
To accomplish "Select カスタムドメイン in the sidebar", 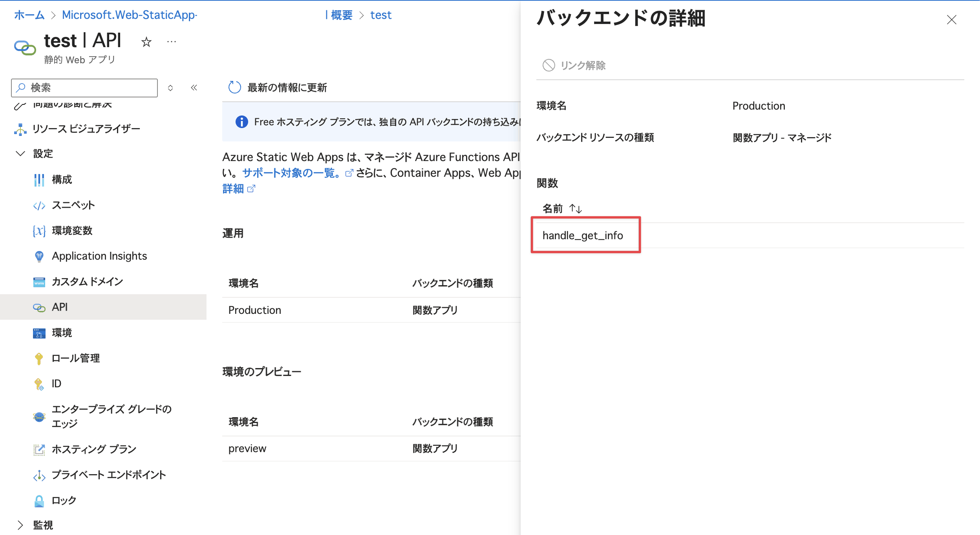I will (87, 281).
